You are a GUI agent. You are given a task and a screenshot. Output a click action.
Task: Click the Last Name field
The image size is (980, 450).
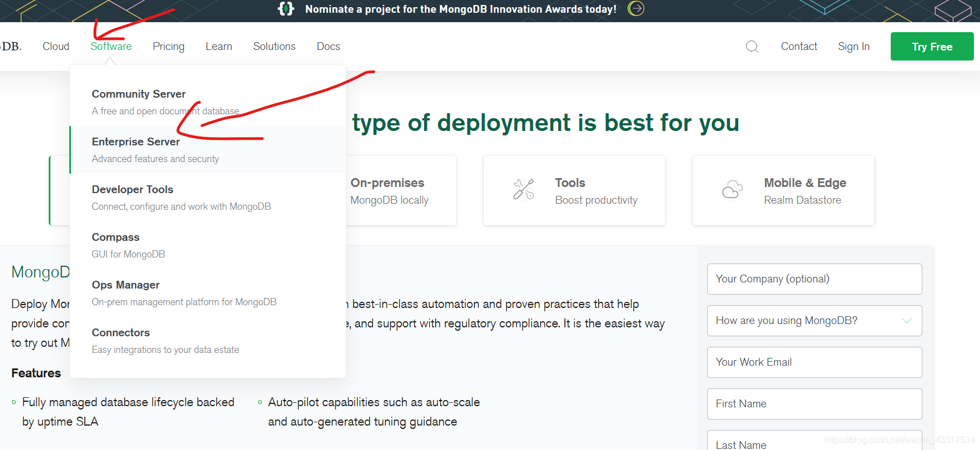point(814,441)
